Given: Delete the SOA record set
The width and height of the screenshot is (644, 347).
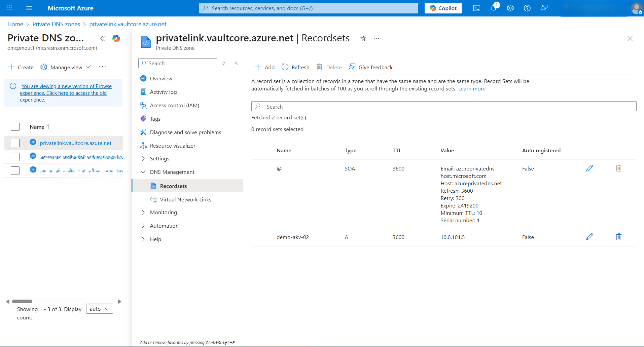Looking at the screenshot, I should pyautogui.click(x=618, y=168).
